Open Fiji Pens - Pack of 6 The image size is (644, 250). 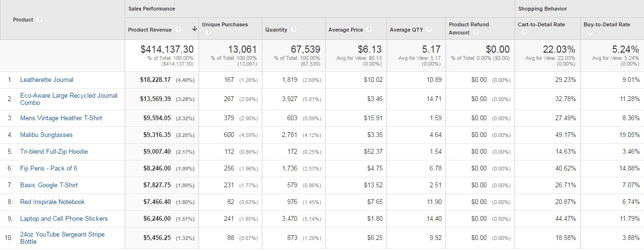coord(48,169)
